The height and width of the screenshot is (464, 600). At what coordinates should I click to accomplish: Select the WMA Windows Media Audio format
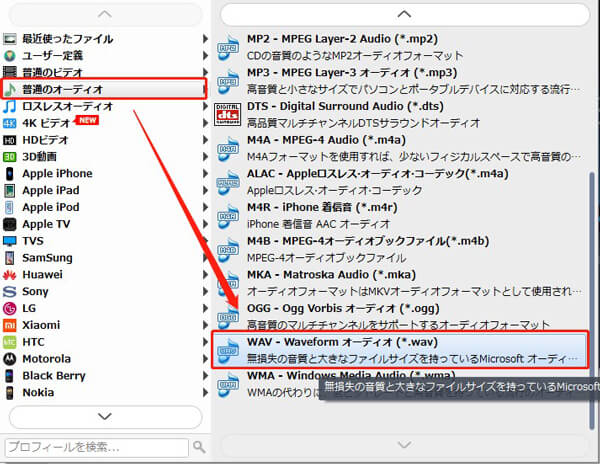tap(400, 384)
